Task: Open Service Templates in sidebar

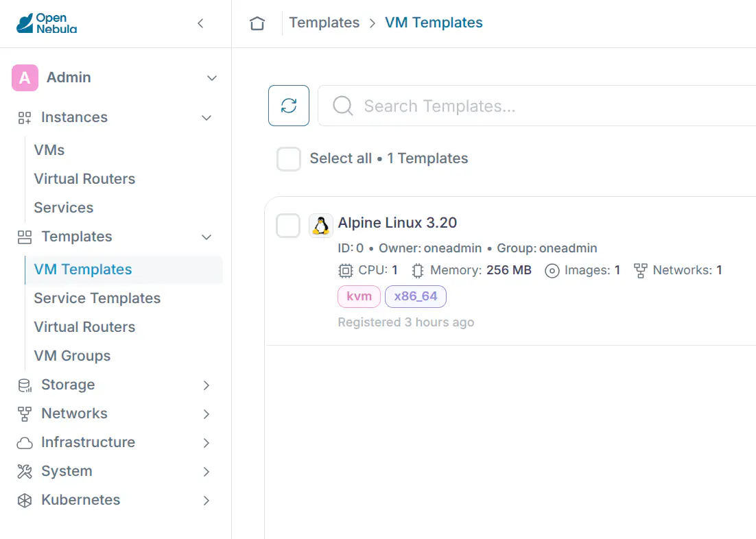Action: click(97, 298)
